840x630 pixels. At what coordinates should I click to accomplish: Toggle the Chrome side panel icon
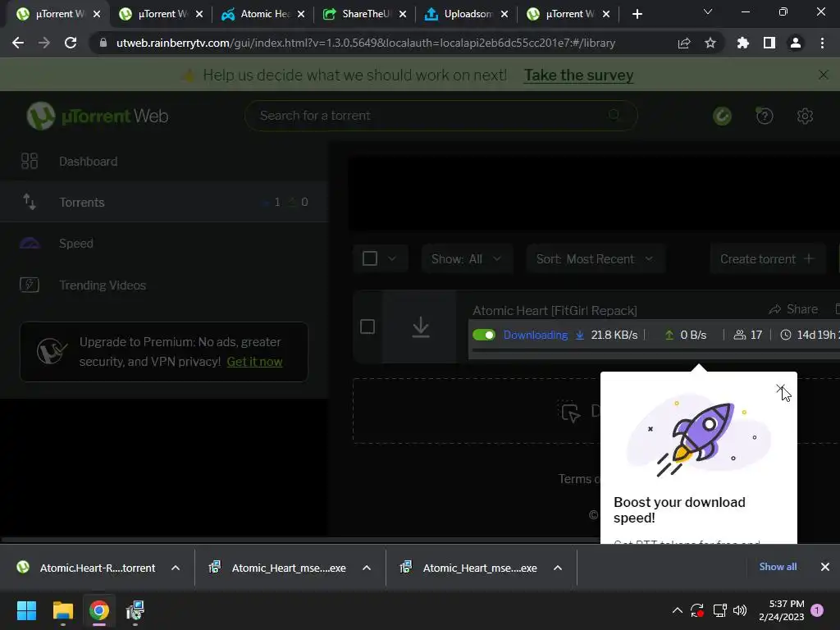769,43
